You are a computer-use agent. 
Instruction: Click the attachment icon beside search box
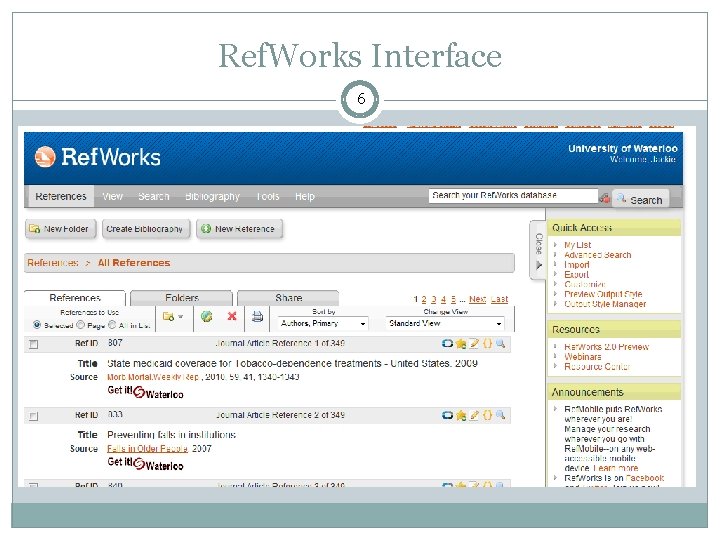605,198
